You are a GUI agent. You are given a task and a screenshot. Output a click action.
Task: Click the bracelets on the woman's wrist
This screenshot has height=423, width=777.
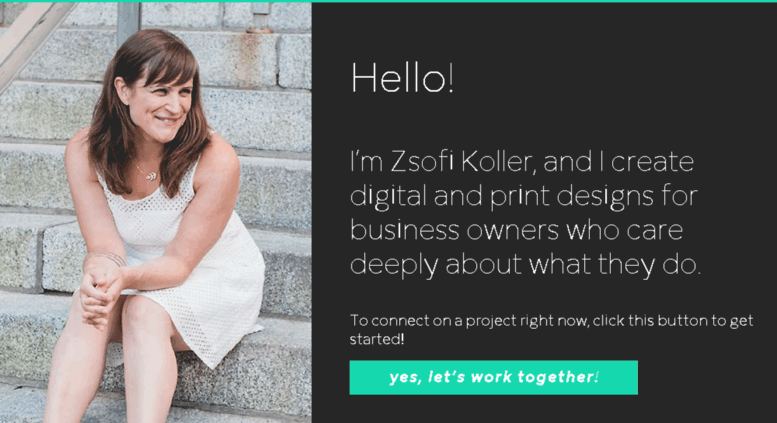point(106,258)
